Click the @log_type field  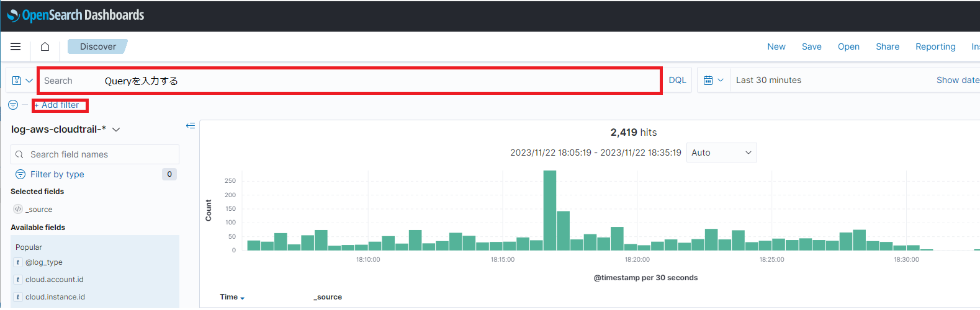click(x=44, y=262)
